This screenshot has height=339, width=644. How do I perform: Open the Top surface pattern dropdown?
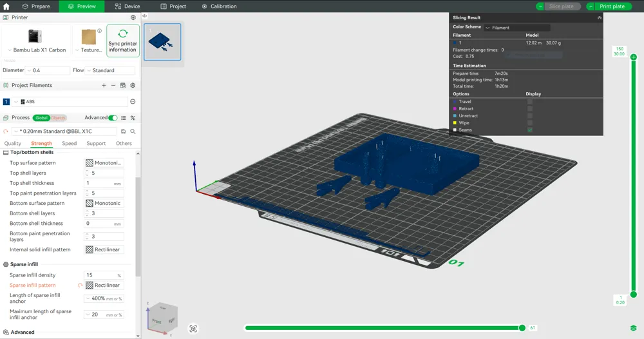click(x=104, y=162)
